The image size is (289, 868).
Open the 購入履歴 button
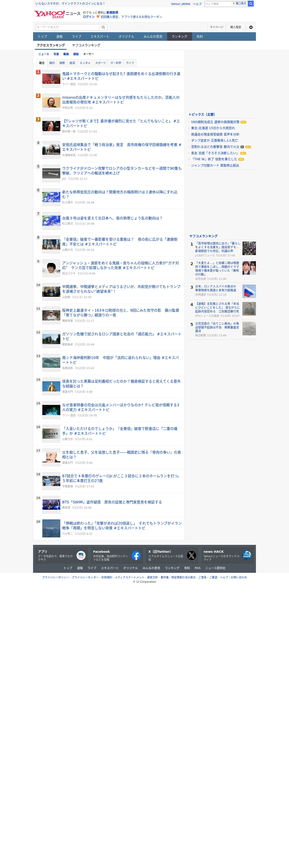click(235, 27)
